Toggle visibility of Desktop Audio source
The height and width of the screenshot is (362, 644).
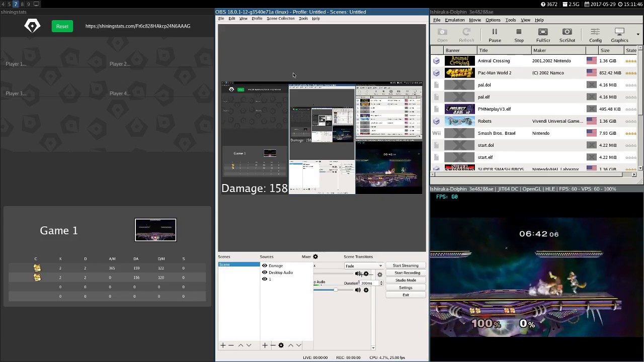pyautogui.click(x=265, y=273)
